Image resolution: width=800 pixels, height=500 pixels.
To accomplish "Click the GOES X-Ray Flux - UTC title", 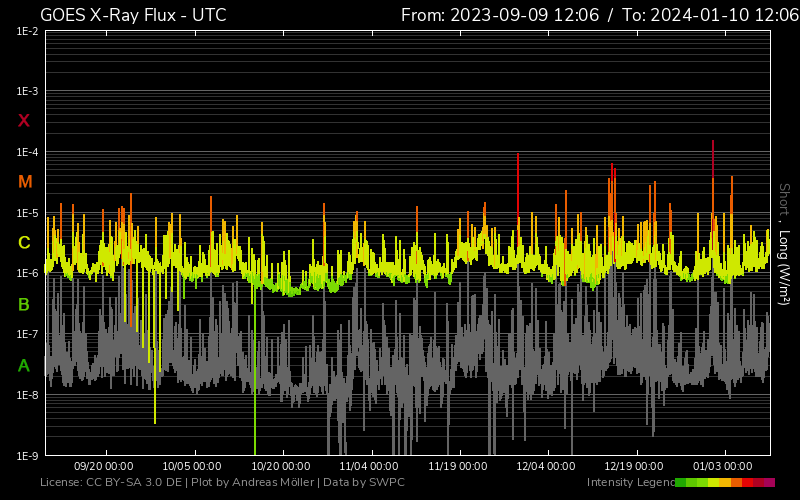I will pos(133,15).
